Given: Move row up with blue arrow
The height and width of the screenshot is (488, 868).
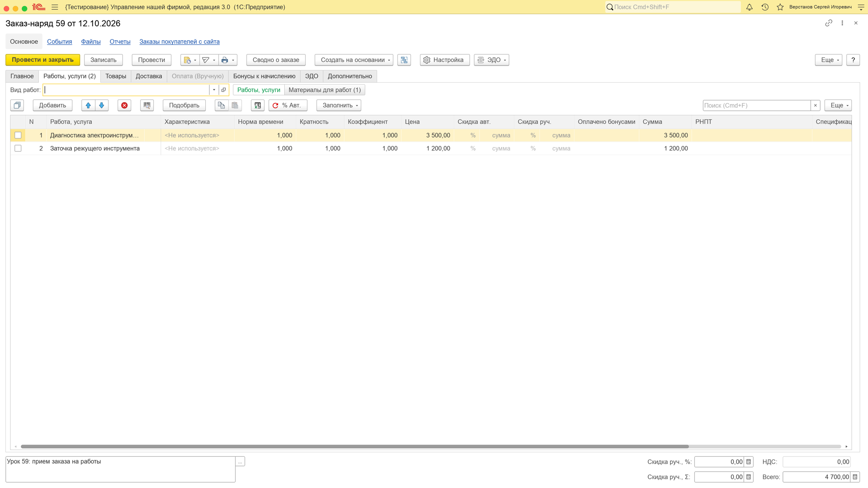Looking at the screenshot, I should 88,105.
